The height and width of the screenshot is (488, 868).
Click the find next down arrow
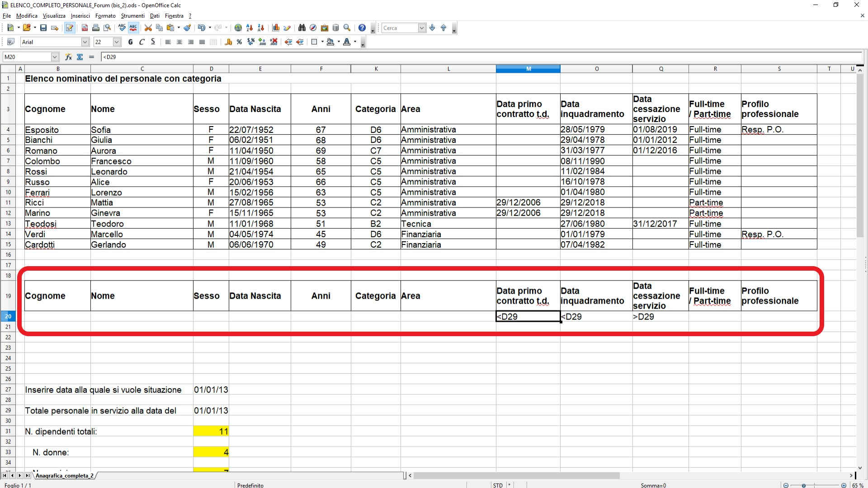[432, 28]
